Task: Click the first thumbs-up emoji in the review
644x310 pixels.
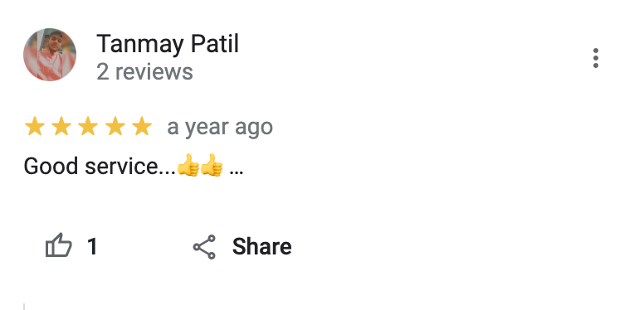Action: tap(188, 165)
